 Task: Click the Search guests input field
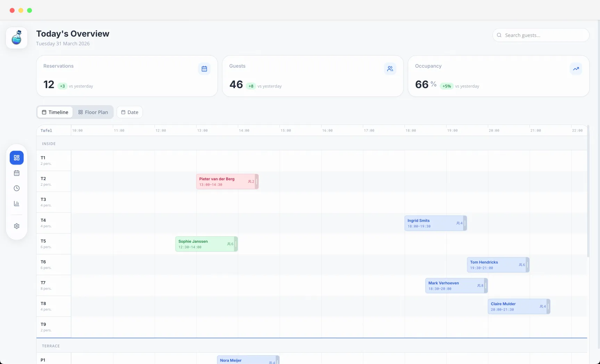pos(540,35)
